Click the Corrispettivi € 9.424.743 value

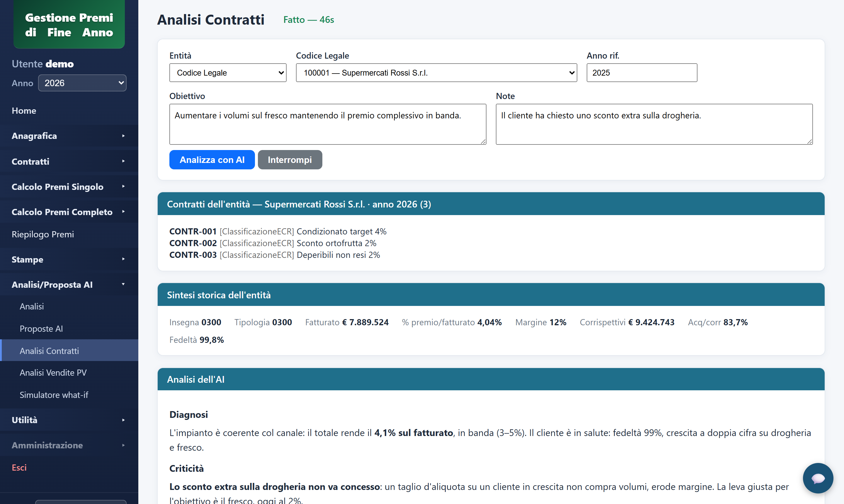pos(627,322)
